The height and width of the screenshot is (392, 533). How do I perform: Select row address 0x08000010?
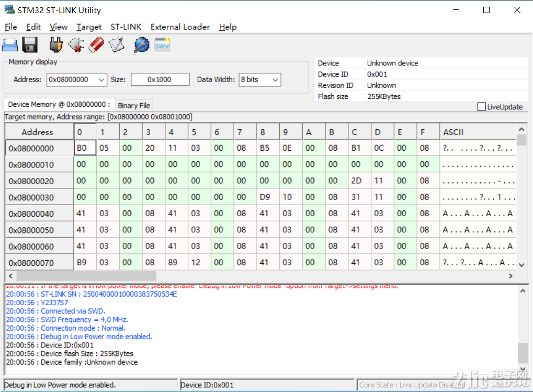[x=39, y=164]
